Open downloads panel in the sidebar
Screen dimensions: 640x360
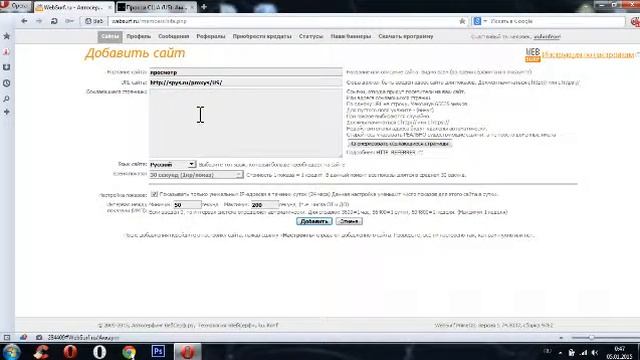pyautogui.click(x=7, y=67)
